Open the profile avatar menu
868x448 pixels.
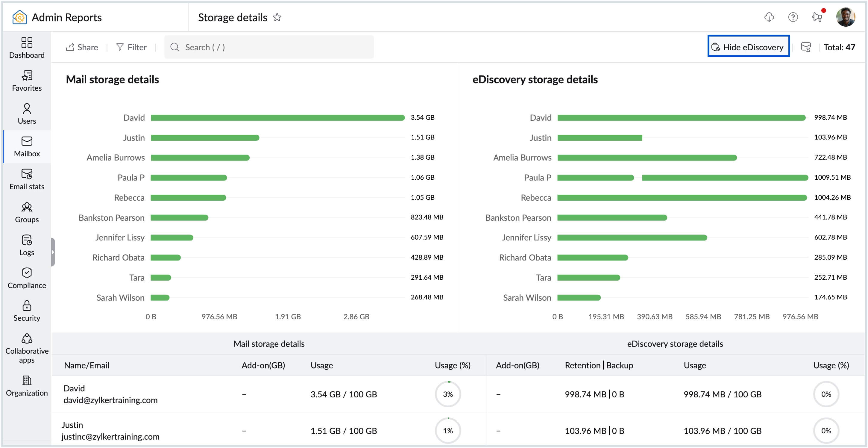[x=846, y=17]
